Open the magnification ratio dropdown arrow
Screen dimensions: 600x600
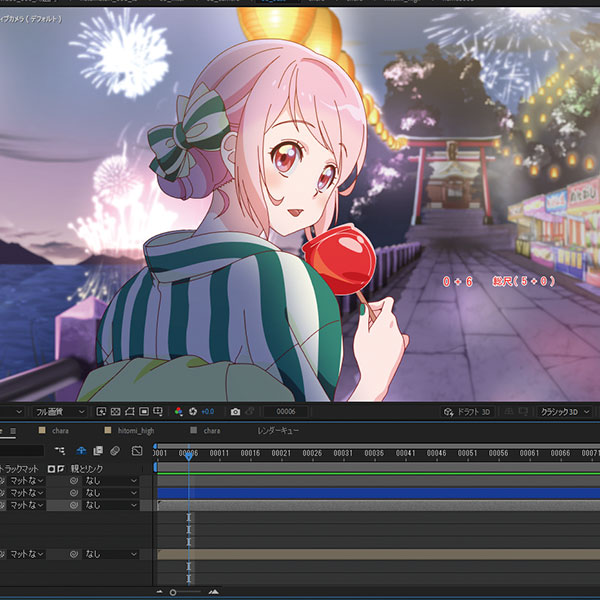19,412
